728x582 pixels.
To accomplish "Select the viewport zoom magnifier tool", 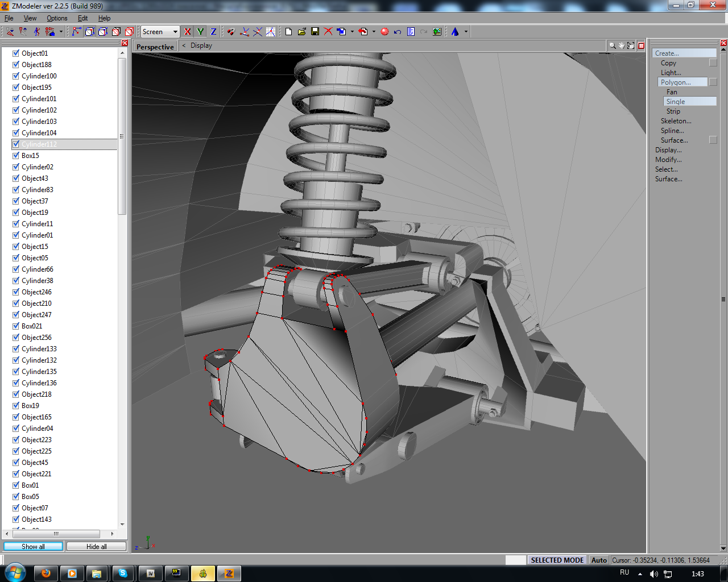I will (613, 45).
